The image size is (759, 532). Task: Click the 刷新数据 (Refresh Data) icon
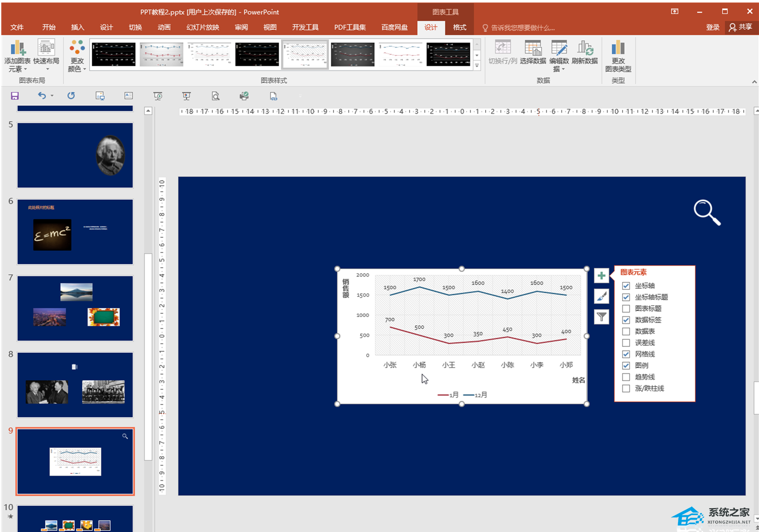tap(585, 53)
